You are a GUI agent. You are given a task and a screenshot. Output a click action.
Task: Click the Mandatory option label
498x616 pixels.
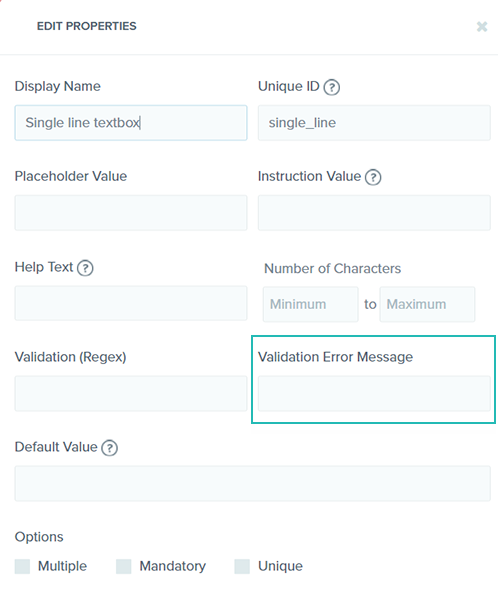click(172, 566)
